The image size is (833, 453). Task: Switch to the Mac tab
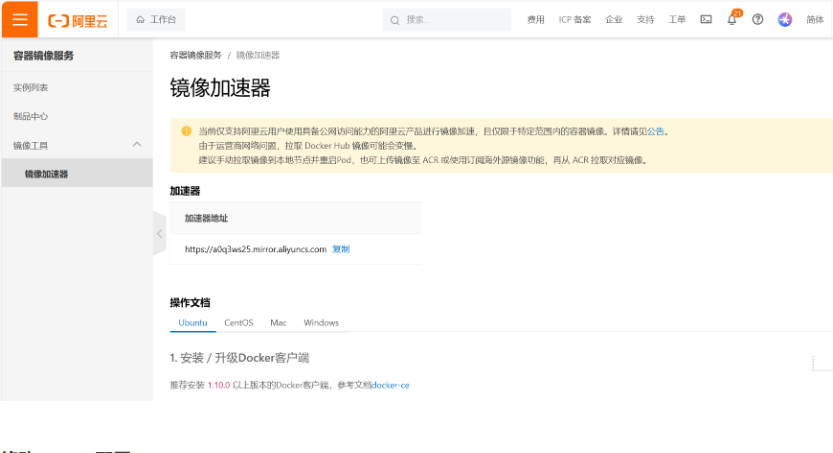[278, 322]
